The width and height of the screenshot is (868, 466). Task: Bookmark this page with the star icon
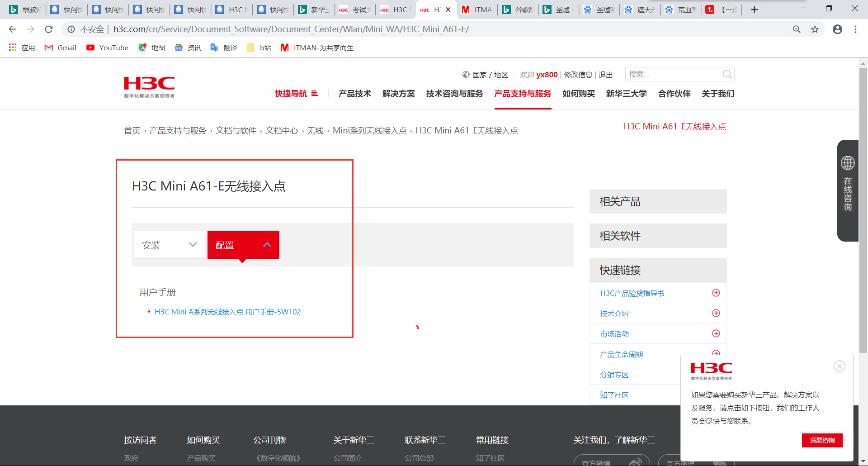pyautogui.click(x=815, y=29)
